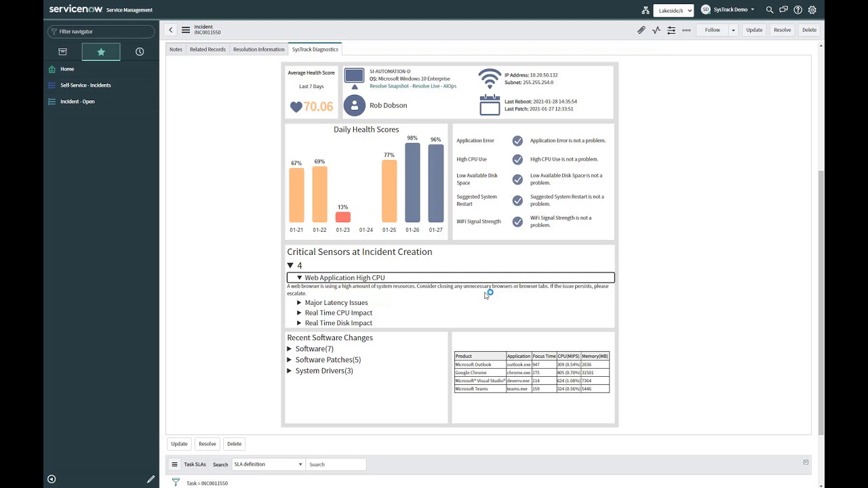Collapse Web Application High CPU sensor
The width and height of the screenshot is (868, 488).
click(299, 278)
